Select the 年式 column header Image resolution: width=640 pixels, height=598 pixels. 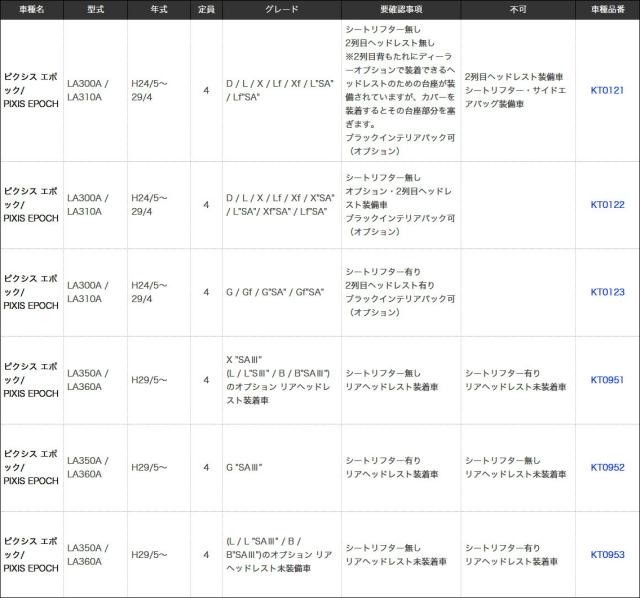pos(159,10)
